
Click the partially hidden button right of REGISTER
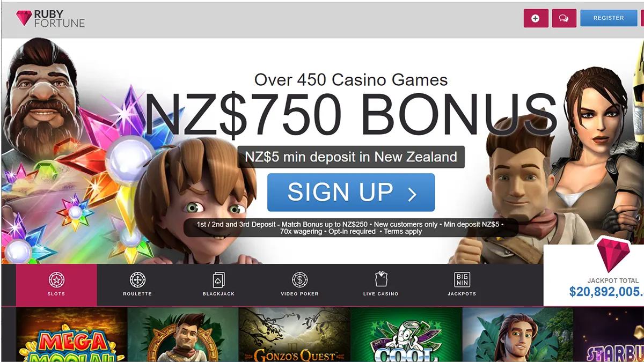[642, 18]
